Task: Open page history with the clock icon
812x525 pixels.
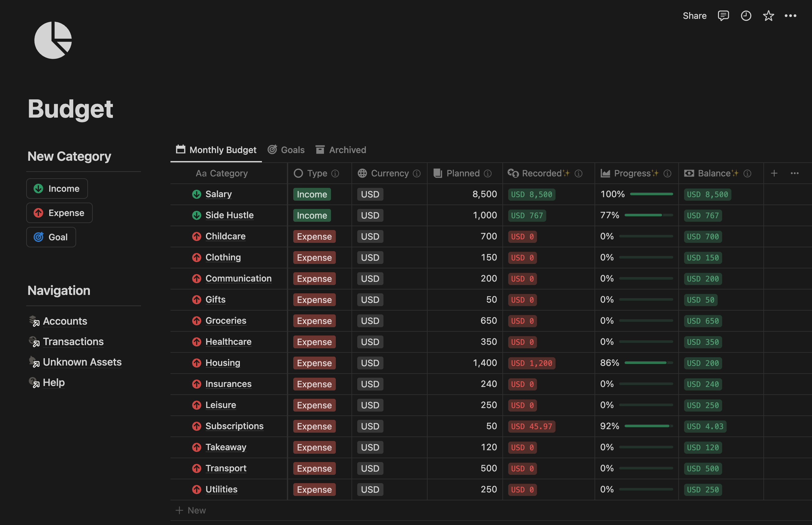Action: [746, 16]
